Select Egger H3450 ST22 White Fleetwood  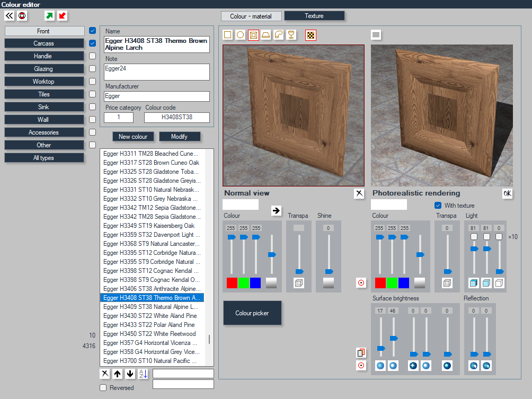pos(152,333)
